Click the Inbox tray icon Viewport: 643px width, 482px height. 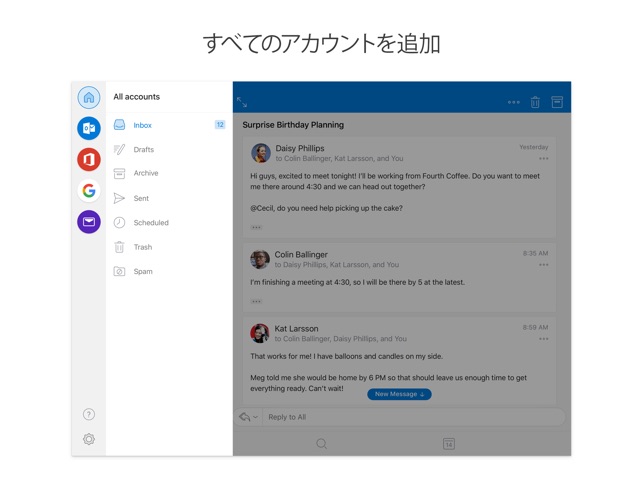(119, 125)
